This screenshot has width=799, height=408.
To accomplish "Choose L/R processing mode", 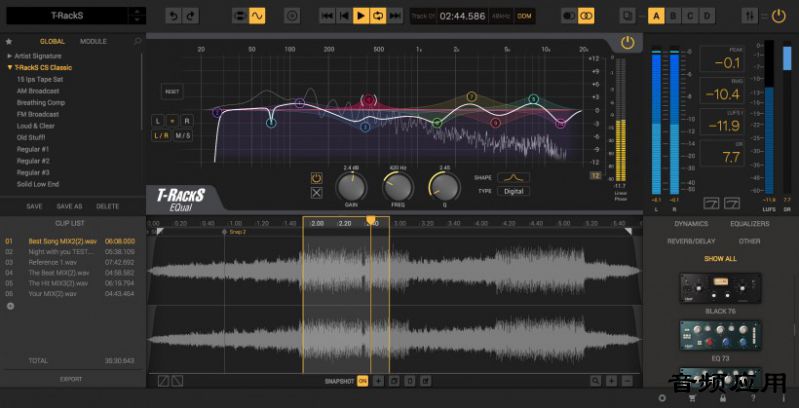I will [x=161, y=135].
